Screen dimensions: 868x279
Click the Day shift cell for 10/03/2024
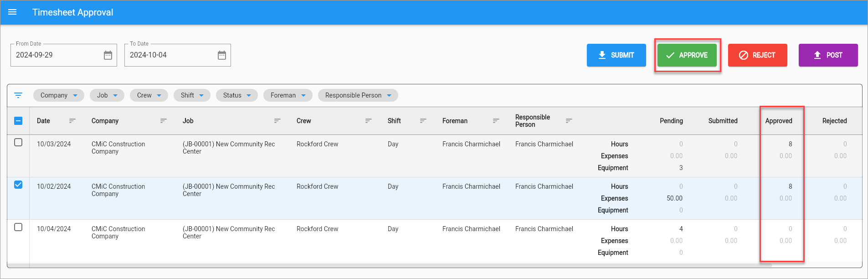(x=393, y=144)
